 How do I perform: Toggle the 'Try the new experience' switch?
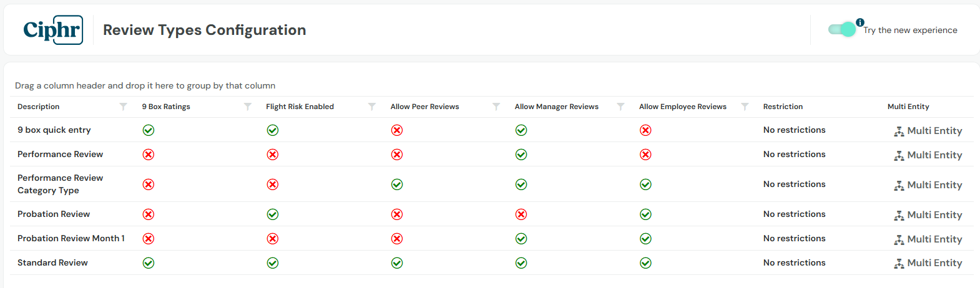843,29
